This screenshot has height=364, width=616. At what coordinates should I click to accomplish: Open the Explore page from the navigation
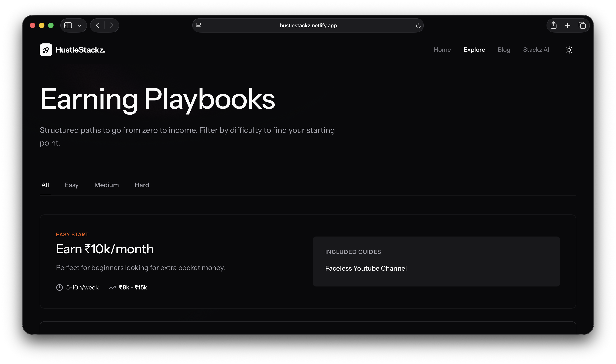pos(474,50)
